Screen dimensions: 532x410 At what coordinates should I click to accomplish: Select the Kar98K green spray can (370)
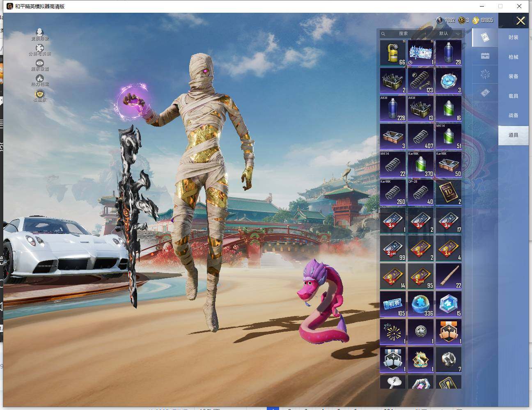click(421, 165)
